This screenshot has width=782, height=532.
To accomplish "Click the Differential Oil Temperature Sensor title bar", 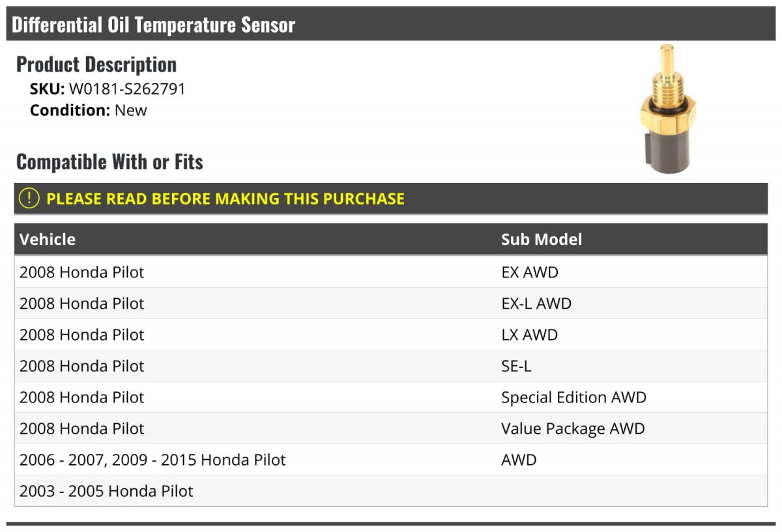I will tap(154, 25).
